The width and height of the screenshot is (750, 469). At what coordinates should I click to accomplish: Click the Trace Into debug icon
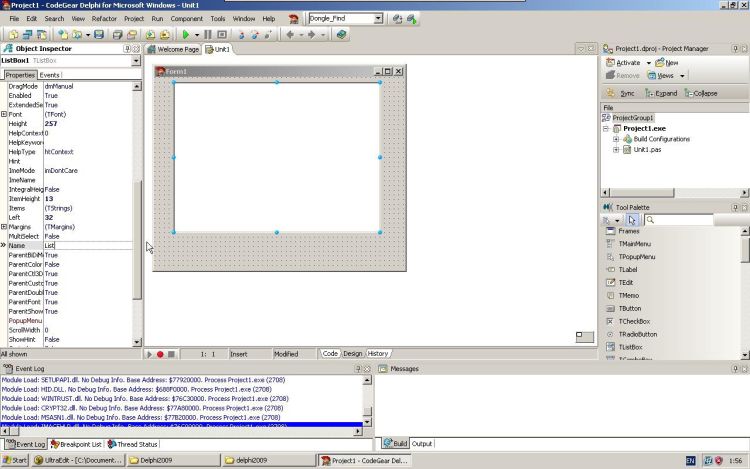pyautogui.click(x=241, y=34)
